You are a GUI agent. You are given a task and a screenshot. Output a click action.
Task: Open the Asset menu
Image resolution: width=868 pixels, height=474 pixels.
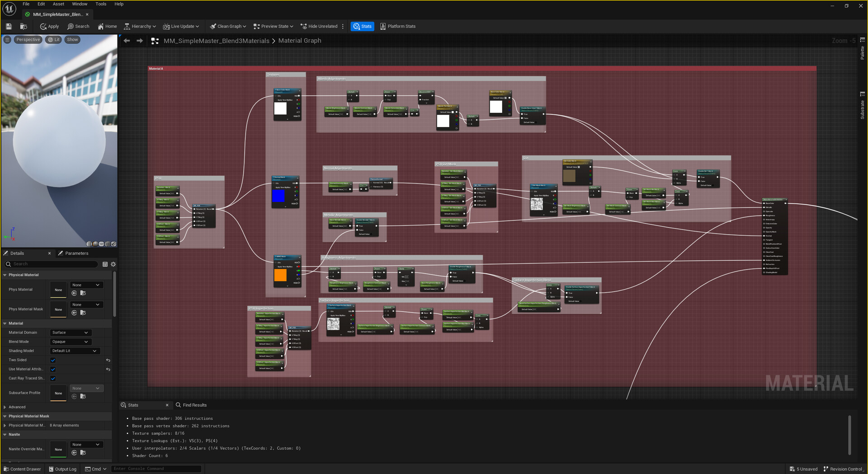58,4
